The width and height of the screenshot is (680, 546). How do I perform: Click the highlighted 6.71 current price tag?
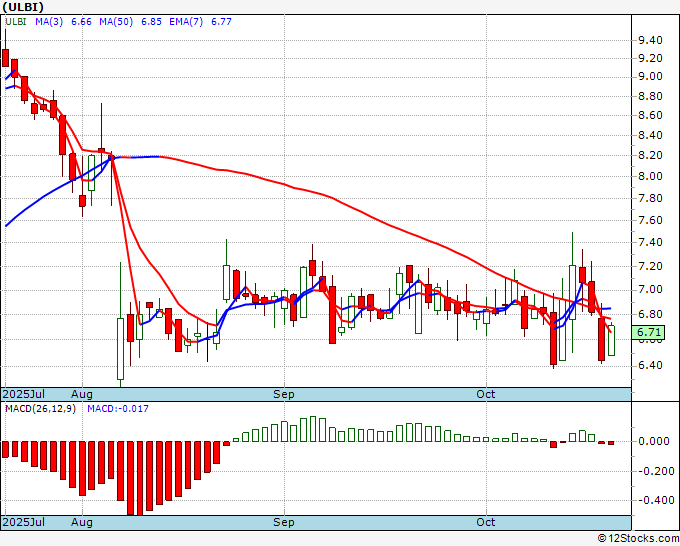[x=648, y=333]
